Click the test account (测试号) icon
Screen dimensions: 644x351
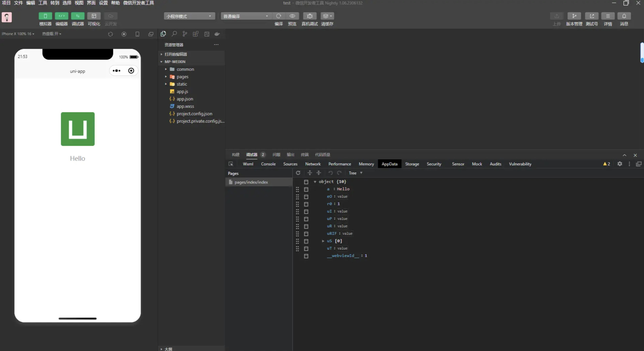click(x=592, y=16)
